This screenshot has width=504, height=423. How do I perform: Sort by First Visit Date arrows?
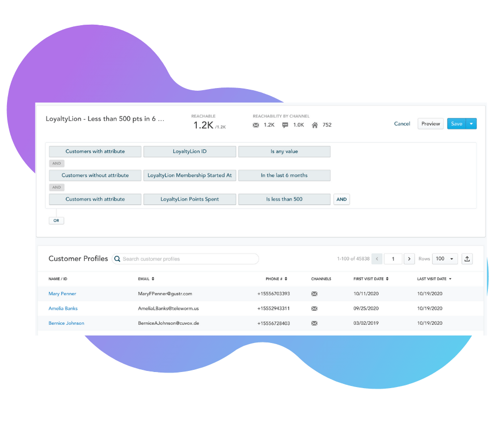pyautogui.click(x=387, y=279)
